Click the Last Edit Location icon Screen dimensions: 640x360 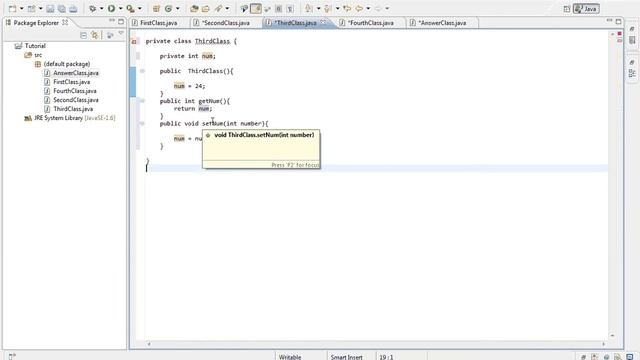347,9
